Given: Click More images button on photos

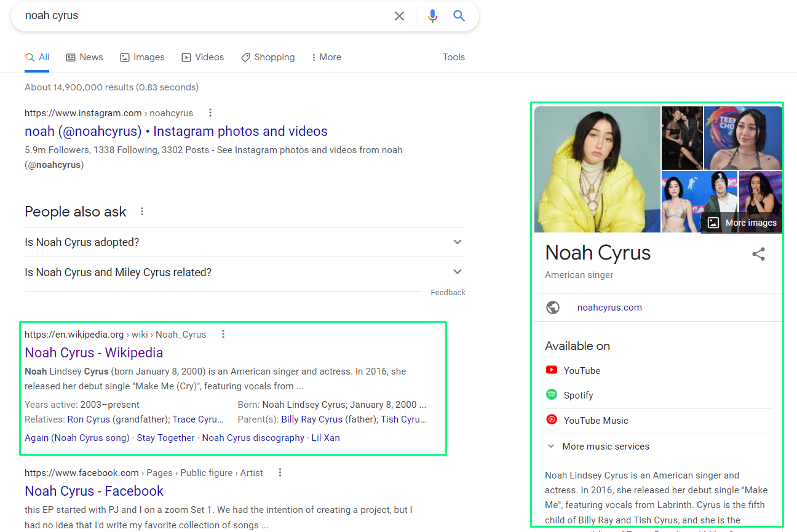Looking at the screenshot, I should (742, 223).
